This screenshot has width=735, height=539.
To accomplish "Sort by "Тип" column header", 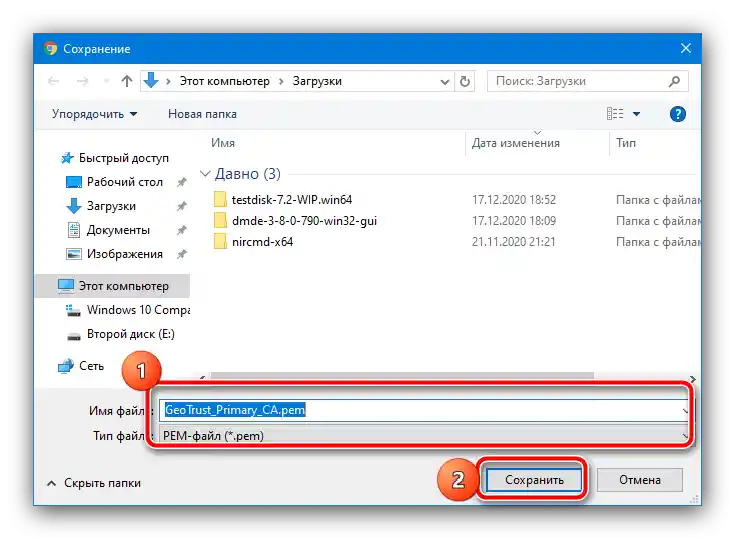I will [626, 143].
